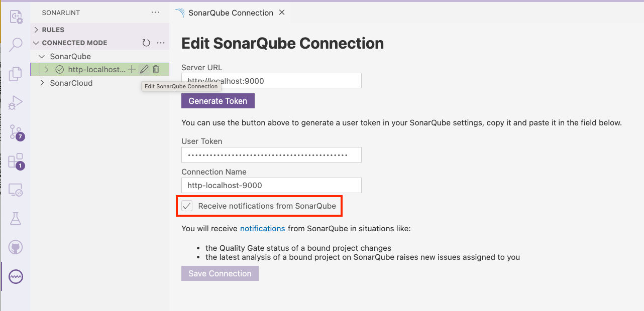Open the Source Control view
Viewport: 644px width, 311px height.
[16, 132]
